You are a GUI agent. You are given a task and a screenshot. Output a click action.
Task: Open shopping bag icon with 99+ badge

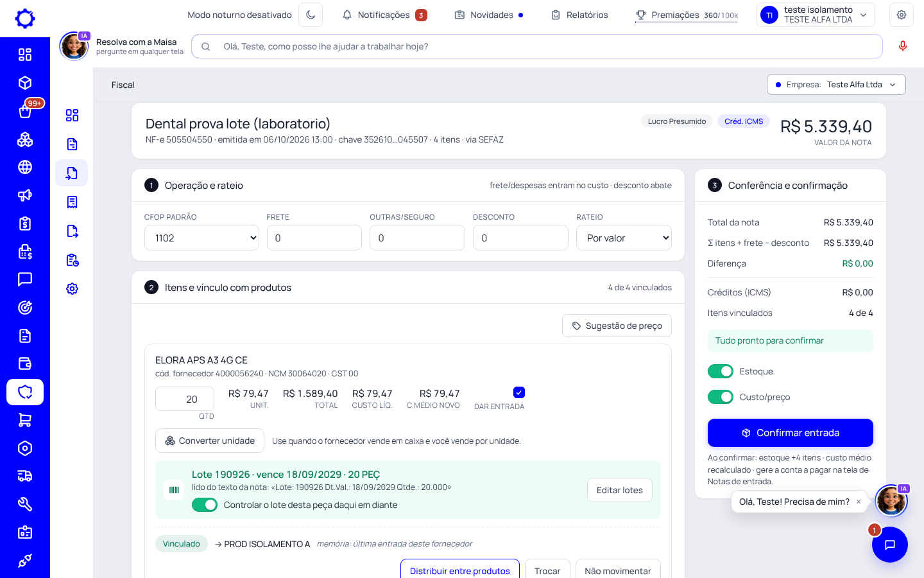click(x=25, y=111)
